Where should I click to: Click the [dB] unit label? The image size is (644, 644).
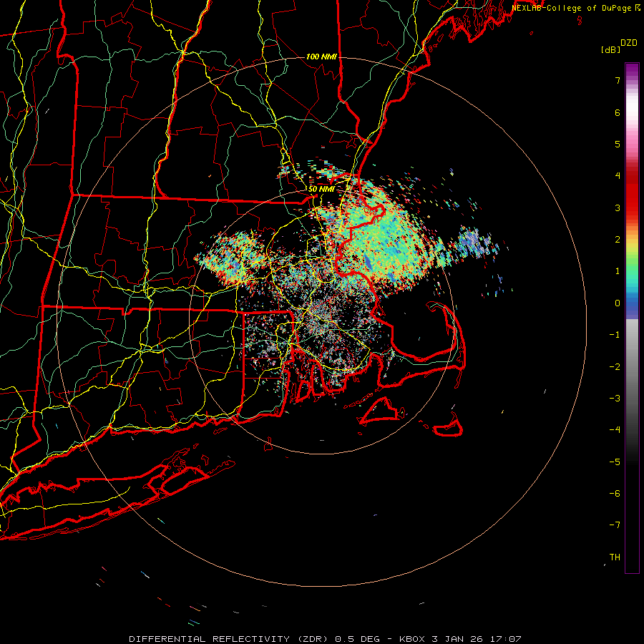point(610,49)
